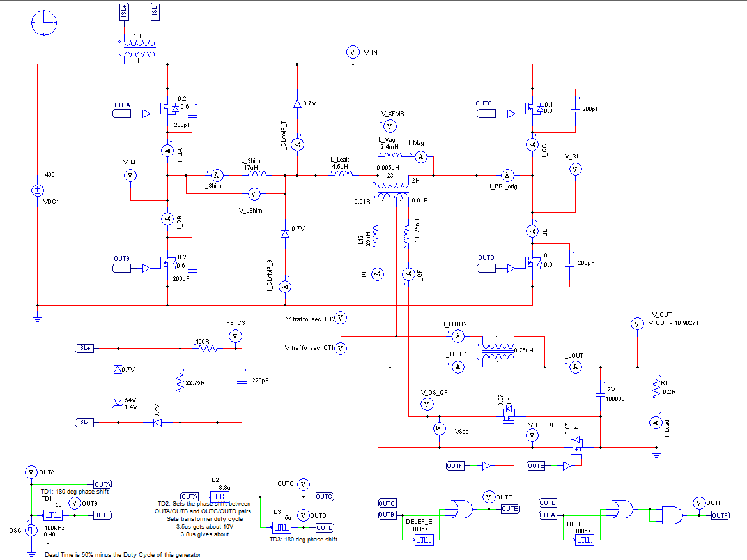The image size is (747, 560).
Task: Click the 'TD1: 180 deg phase shift' note
Action: [x=75, y=492]
